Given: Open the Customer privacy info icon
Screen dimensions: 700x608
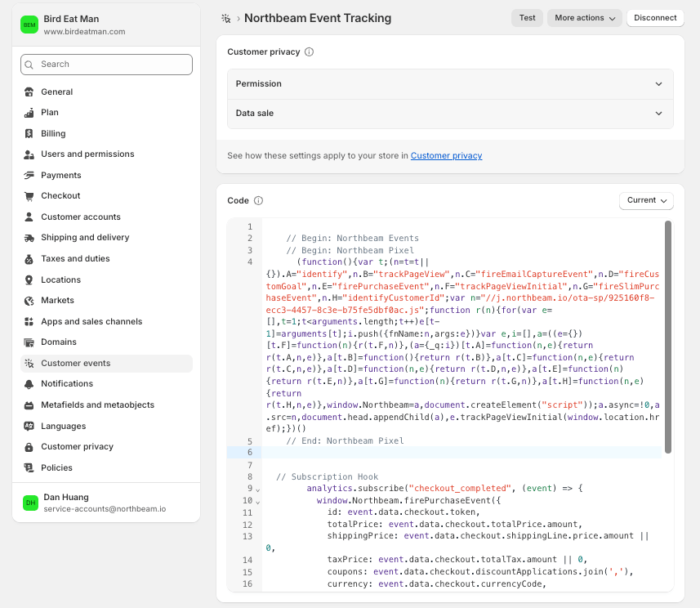Looking at the screenshot, I should tap(309, 51).
